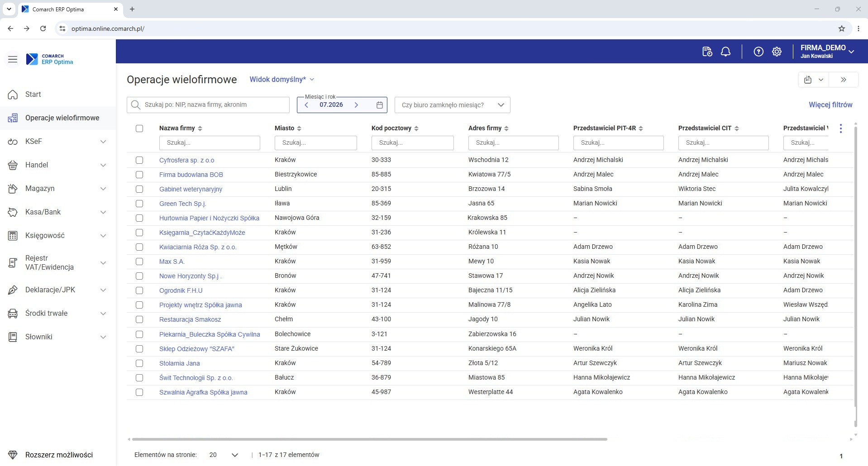This screenshot has height=466, width=868.
Task: Open the hamburger menu icon
Action: coord(13,59)
